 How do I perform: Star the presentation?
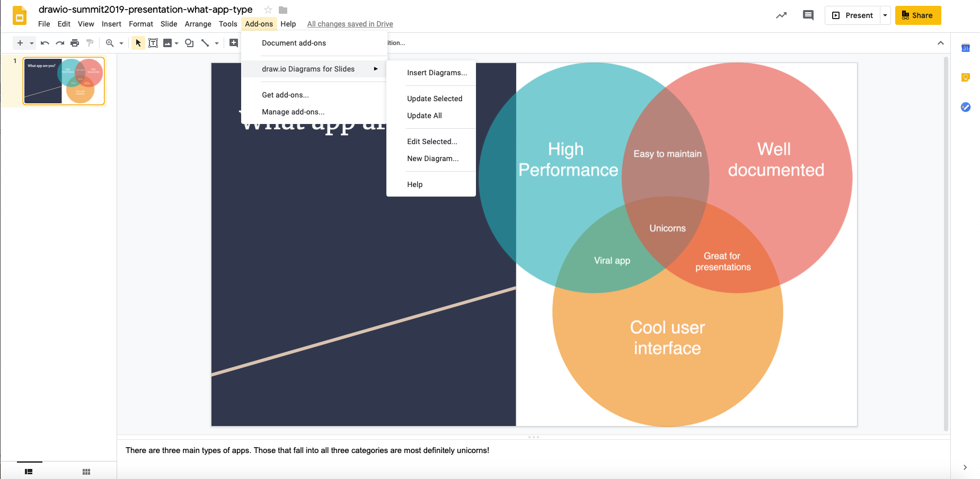pyautogui.click(x=268, y=10)
